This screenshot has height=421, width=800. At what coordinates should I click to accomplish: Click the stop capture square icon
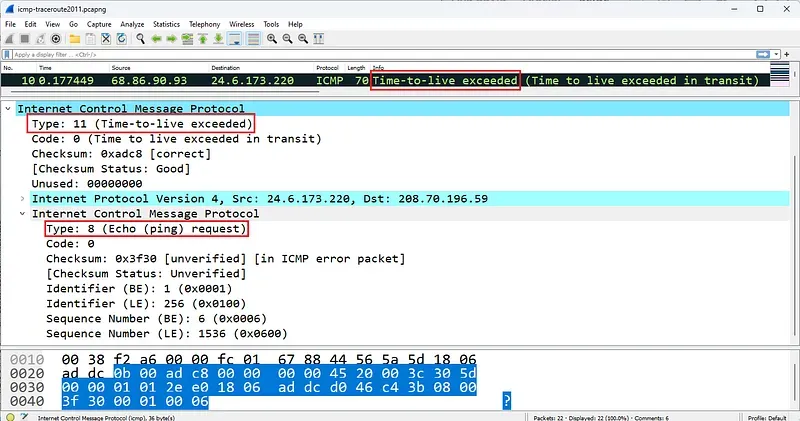point(24,39)
